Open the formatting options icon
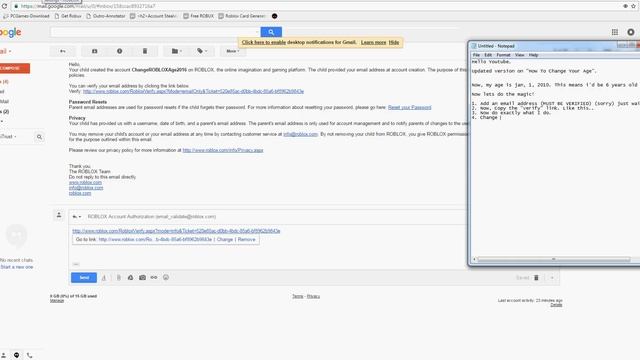This screenshot has width=640, height=360. tap(104, 278)
